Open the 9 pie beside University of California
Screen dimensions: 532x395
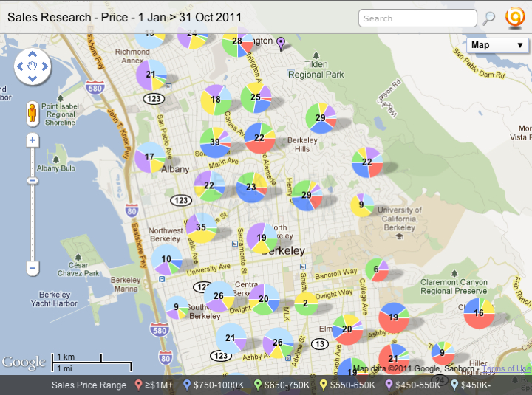362,205
